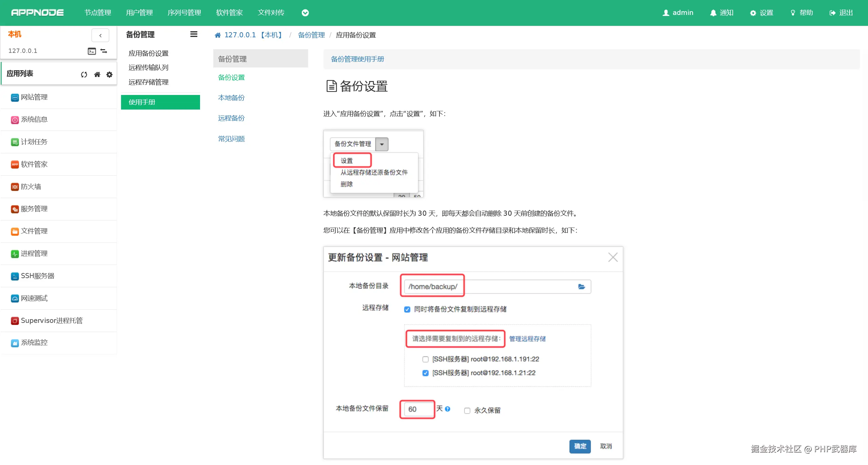868x465 pixels.
Task: Check the root@192.168.1.191:22 SSH server box
Action: coord(426,359)
